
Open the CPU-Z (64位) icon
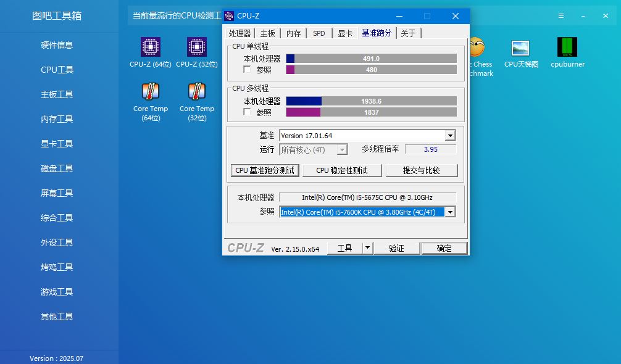click(x=151, y=47)
